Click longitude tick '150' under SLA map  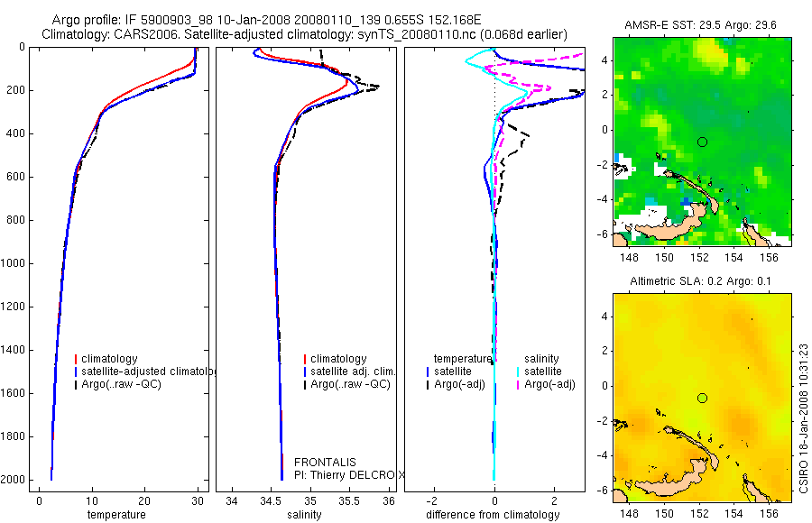(x=664, y=513)
